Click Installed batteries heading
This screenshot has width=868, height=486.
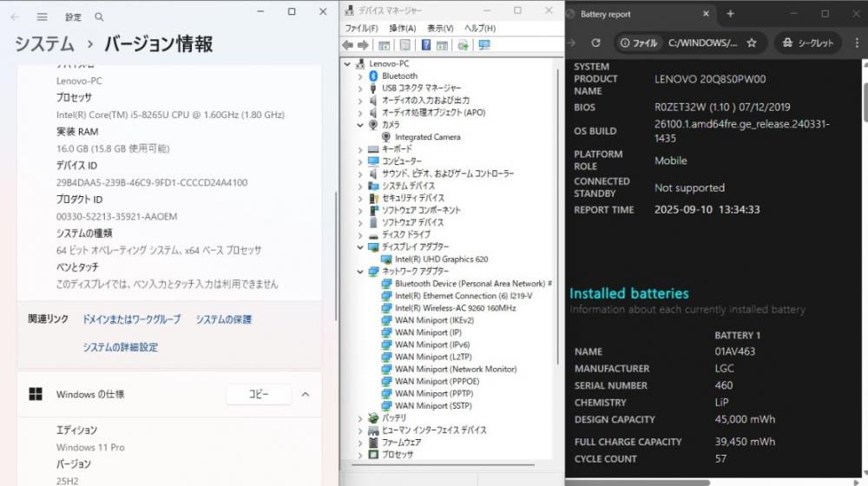coord(629,293)
